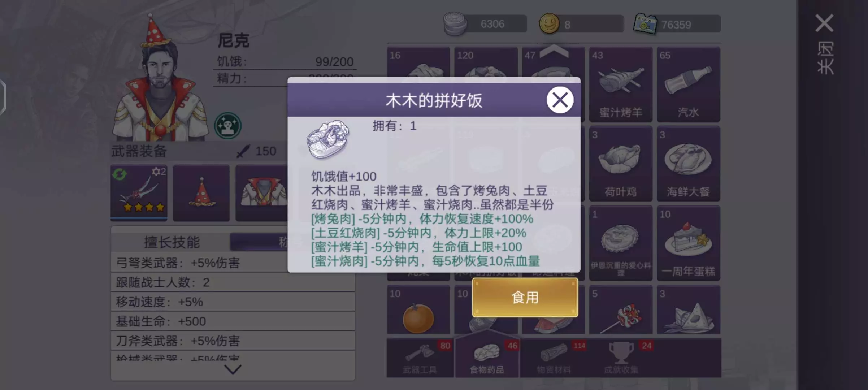The image size is (868, 390).
Task: Select the 擅长技能 skills tab
Action: click(172, 242)
